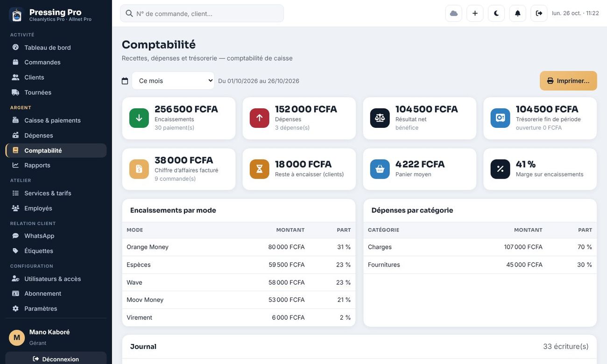Click the hourglass icon for Reste à encaisser
This screenshot has height=364, width=607.
[260, 169]
